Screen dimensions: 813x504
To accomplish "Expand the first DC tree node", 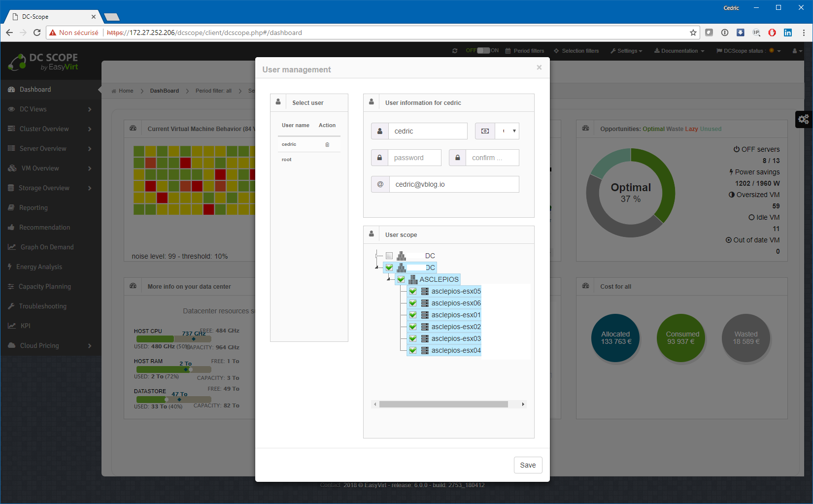I will click(x=377, y=256).
